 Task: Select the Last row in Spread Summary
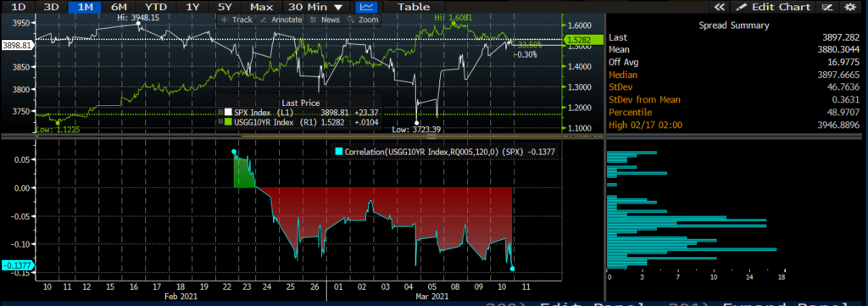[735, 37]
